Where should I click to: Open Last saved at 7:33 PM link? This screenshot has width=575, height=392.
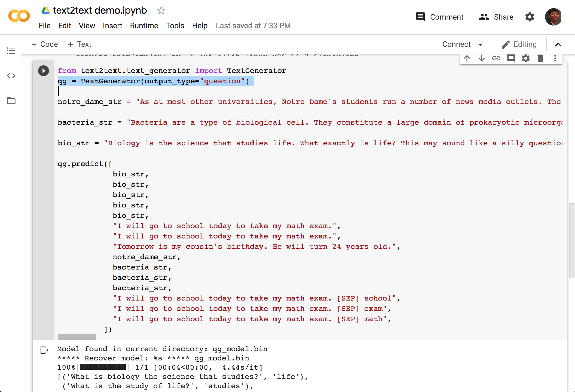click(253, 26)
